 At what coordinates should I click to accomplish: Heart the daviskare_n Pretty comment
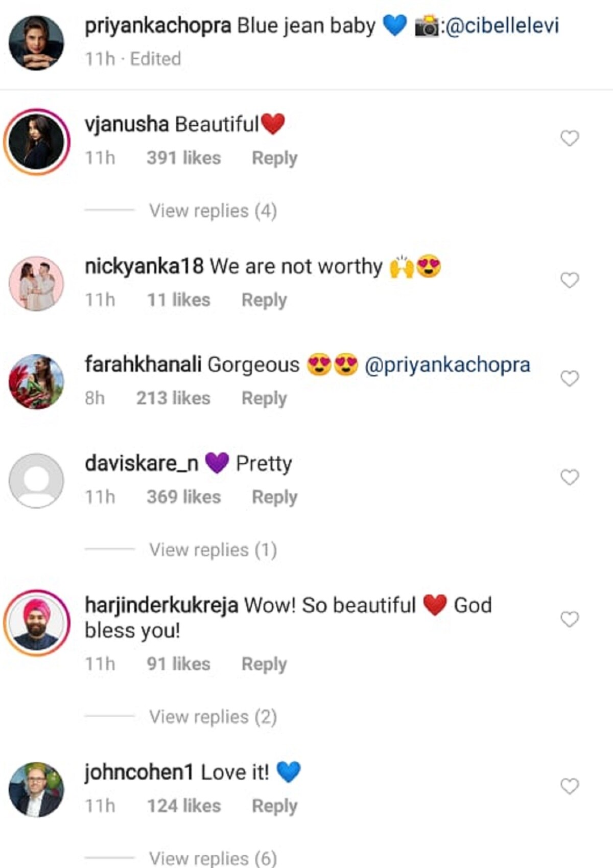[570, 477]
